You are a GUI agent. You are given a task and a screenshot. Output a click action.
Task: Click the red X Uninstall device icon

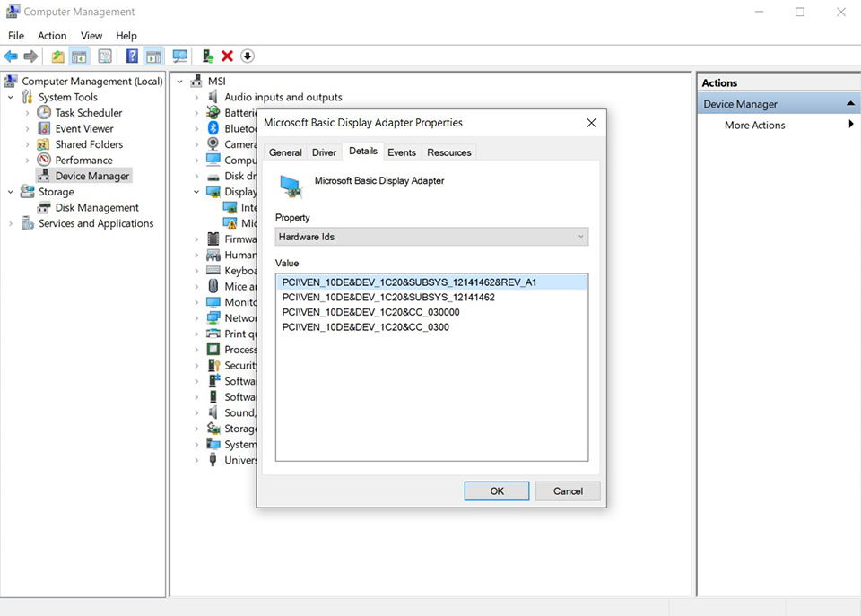tap(227, 56)
